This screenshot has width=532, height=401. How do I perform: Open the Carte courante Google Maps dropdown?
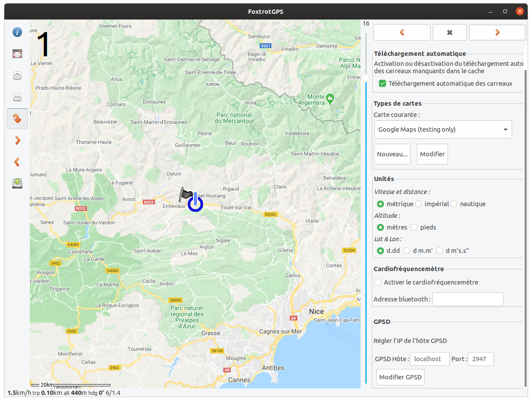tap(443, 129)
